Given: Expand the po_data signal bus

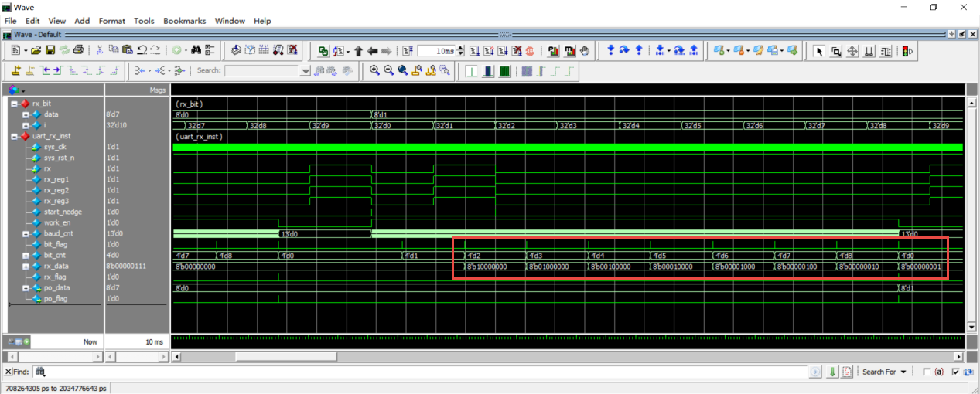Looking at the screenshot, I should (x=26, y=287).
